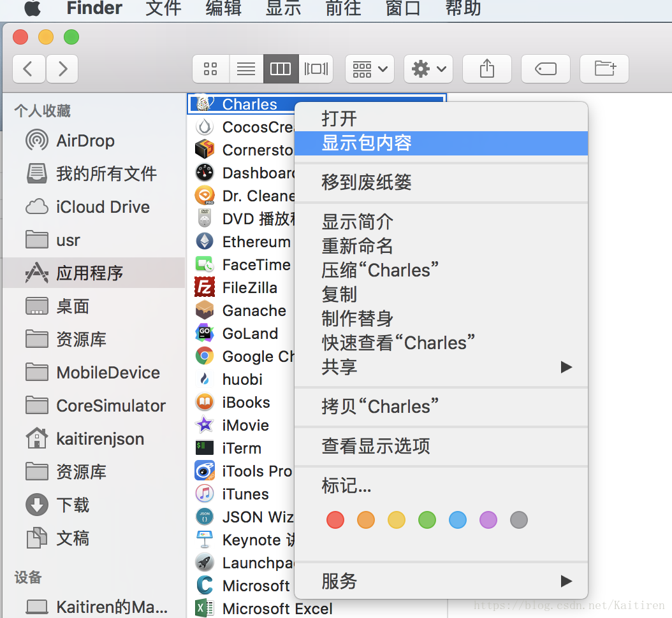Go forward with the right arrow button
Image resolution: width=672 pixels, height=618 pixels.
pos(62,69)
